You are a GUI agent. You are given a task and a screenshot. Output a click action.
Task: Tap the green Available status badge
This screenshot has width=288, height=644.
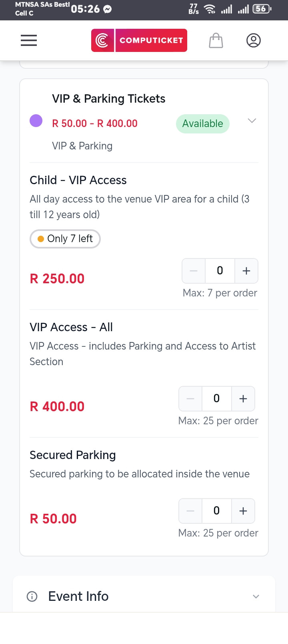click(202, 124)
